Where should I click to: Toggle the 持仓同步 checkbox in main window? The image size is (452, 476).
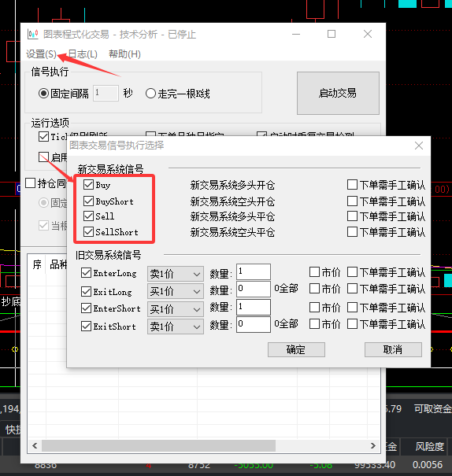(31, 183)
